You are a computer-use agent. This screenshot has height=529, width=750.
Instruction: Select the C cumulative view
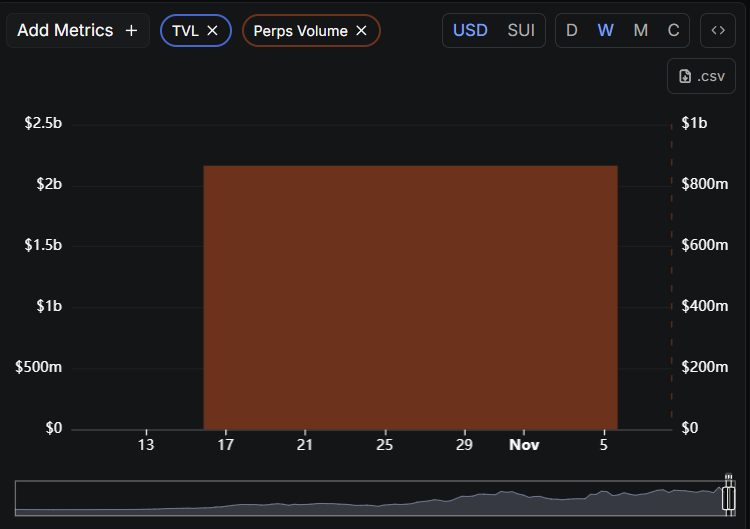pos(674,30)
